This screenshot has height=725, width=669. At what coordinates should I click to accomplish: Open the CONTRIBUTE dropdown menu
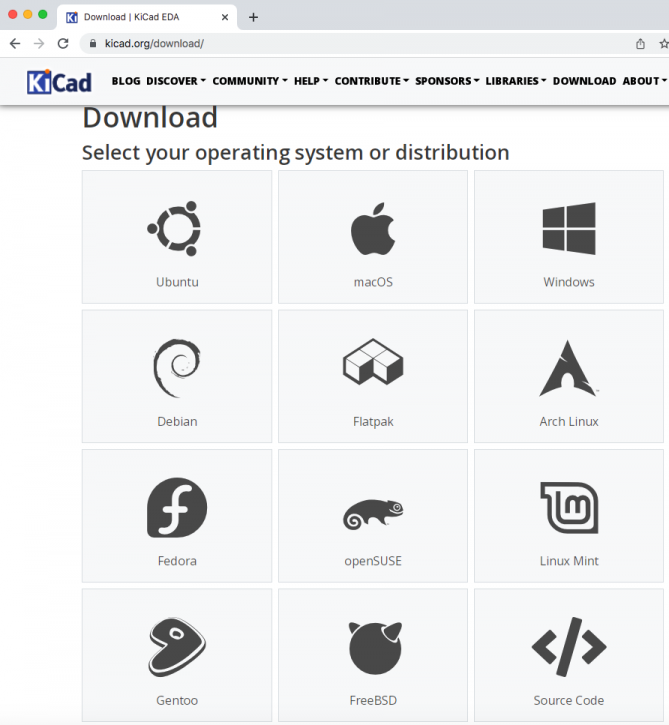point(372,81)
